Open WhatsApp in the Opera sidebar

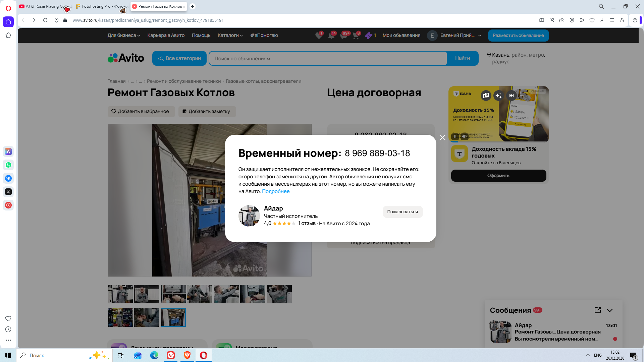[8, 165]
